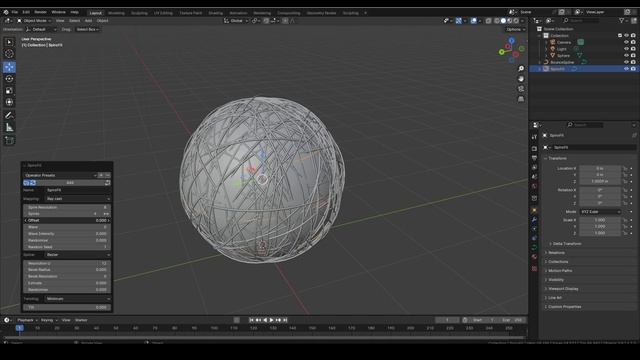Activate the Rotate tool
640x360 pixels.
9,78
